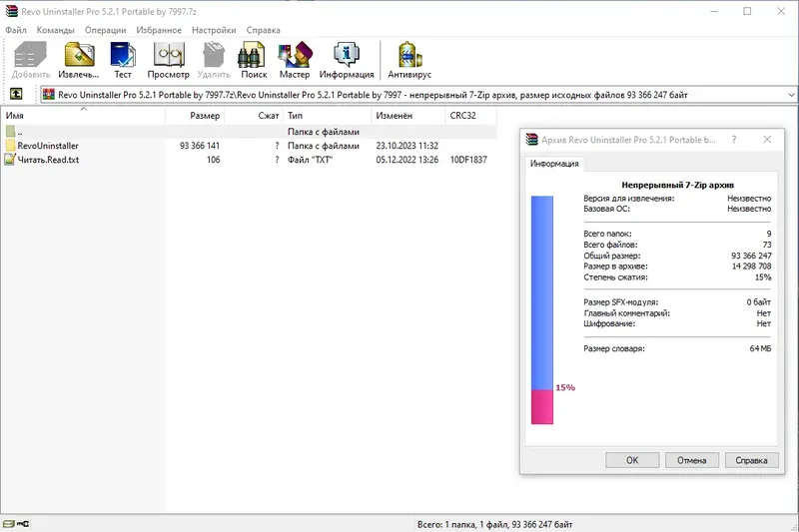The image size is (799, 532).
Task: Sort files by Размер column header
Action: point(195,116)
